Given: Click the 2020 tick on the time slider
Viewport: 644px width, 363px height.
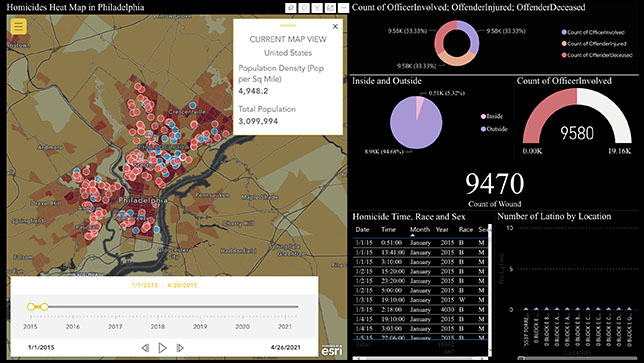Looking at the screenshot, I should 242,317.
